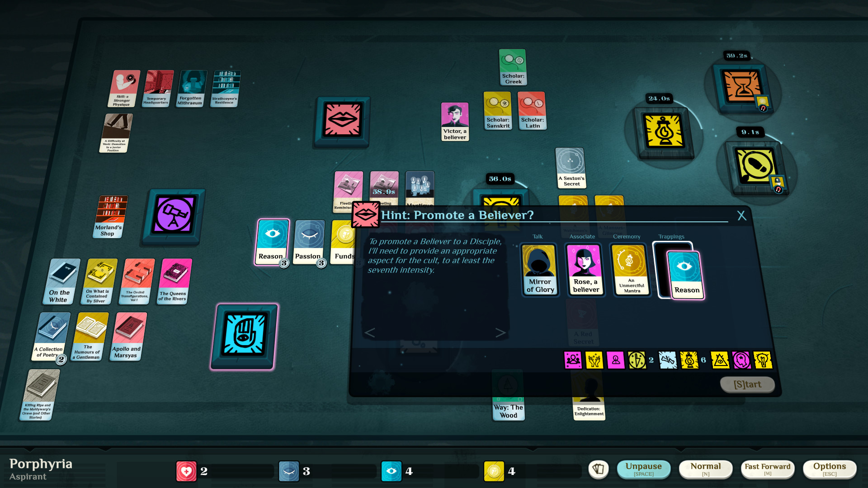Click Start button to begin action
The image size is (868, 488).
coord(748,385)
